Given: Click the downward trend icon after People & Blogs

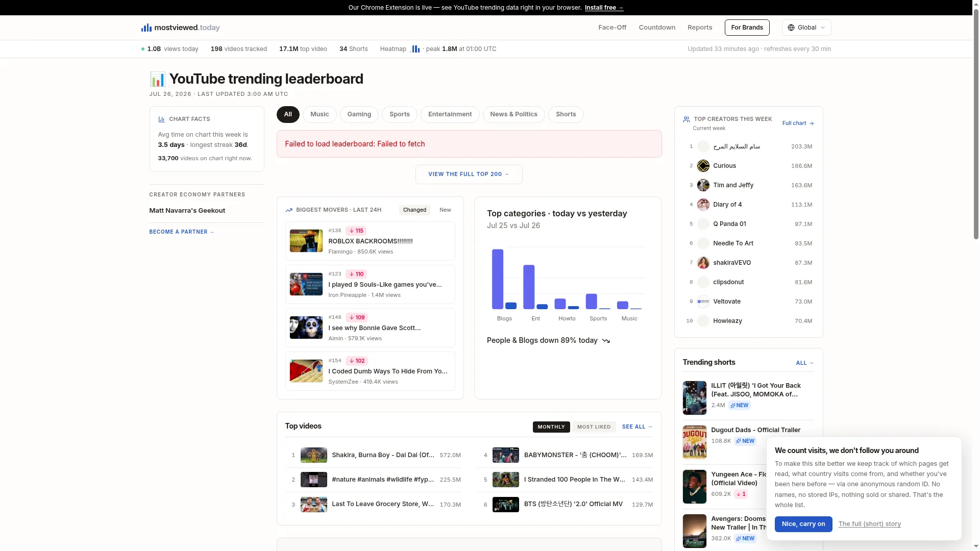Looking at the screenshot, I should 606,341.
